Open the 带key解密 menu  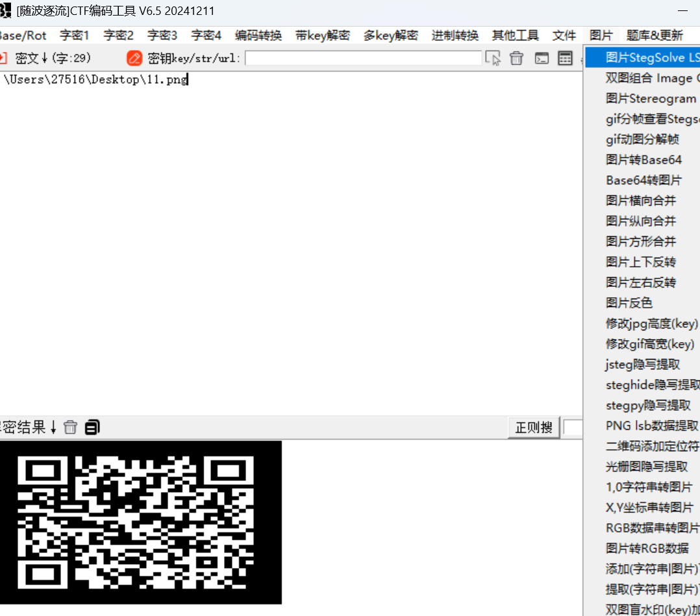322,35
